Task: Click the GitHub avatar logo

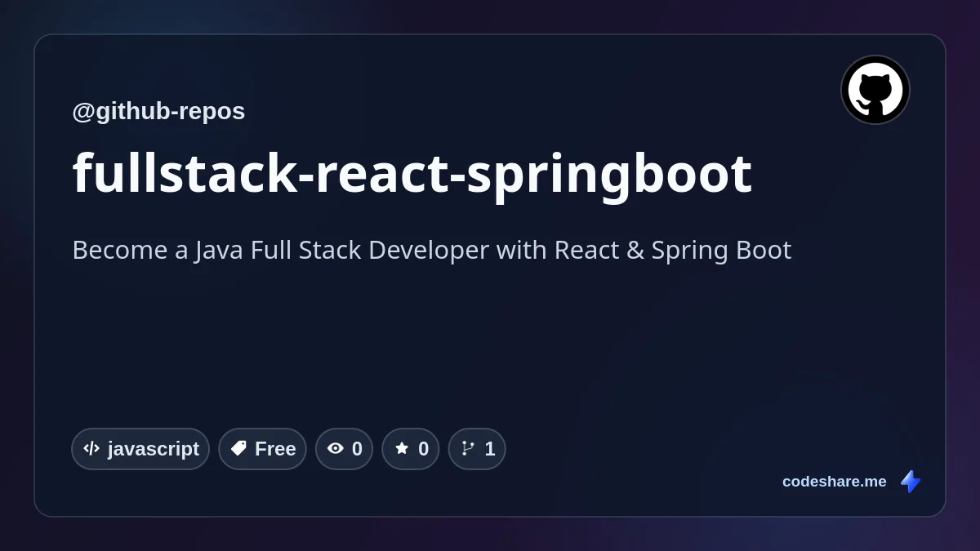Action: pos(875,90)
